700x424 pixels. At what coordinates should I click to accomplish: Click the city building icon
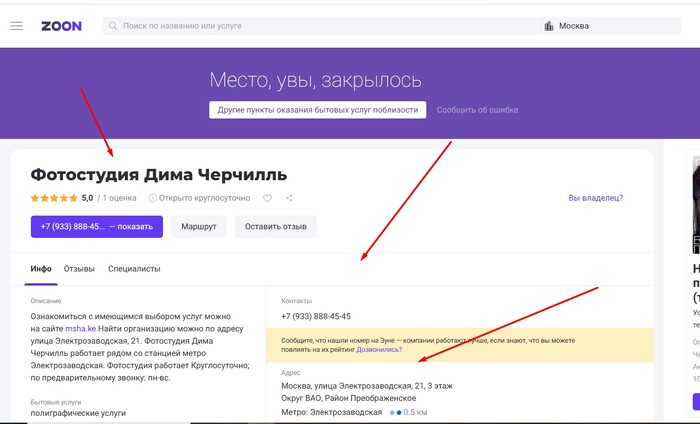click(549, 26)
